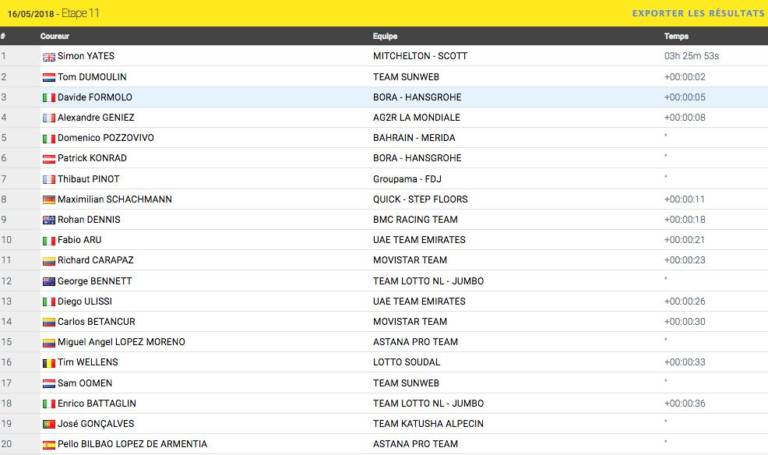768x455 pixels.
Task: Click team AG2R LA MONDIALE
Action: 416,118
